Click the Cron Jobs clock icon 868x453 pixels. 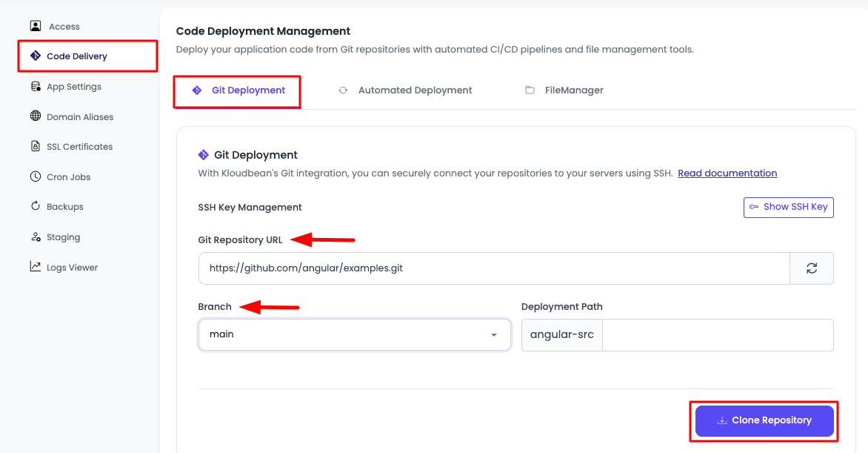35,176
